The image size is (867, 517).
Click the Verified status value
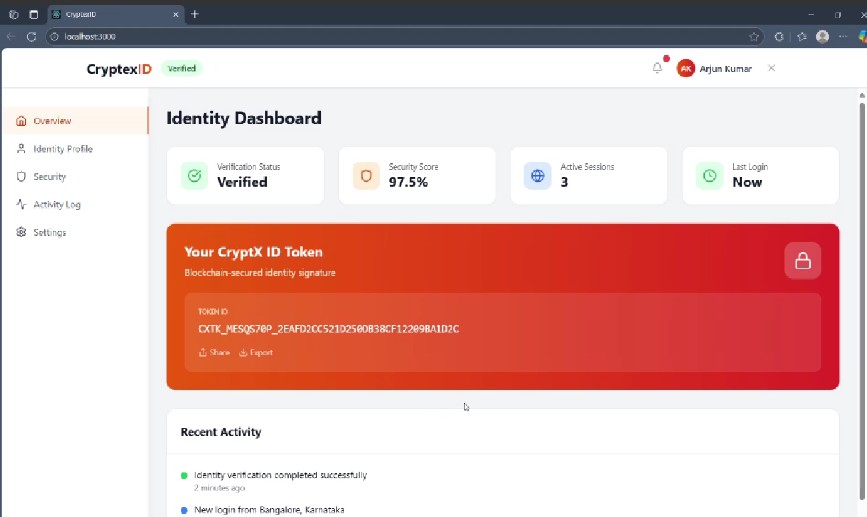242,182
